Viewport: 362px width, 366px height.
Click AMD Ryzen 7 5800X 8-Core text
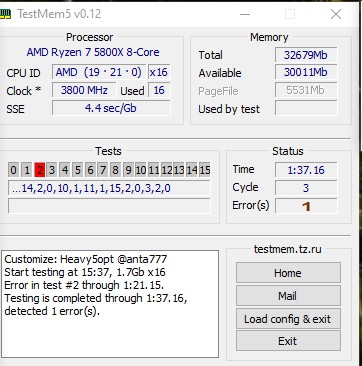click(93, 52)
